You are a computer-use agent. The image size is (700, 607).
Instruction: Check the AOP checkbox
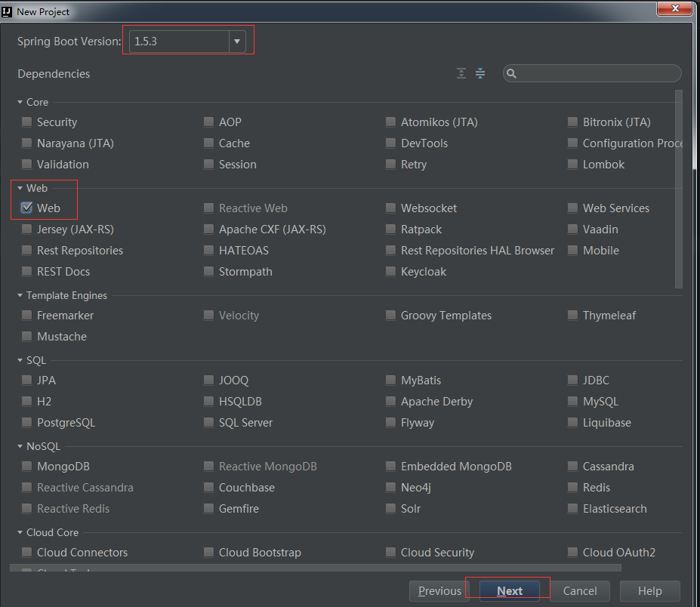point(208,122)
